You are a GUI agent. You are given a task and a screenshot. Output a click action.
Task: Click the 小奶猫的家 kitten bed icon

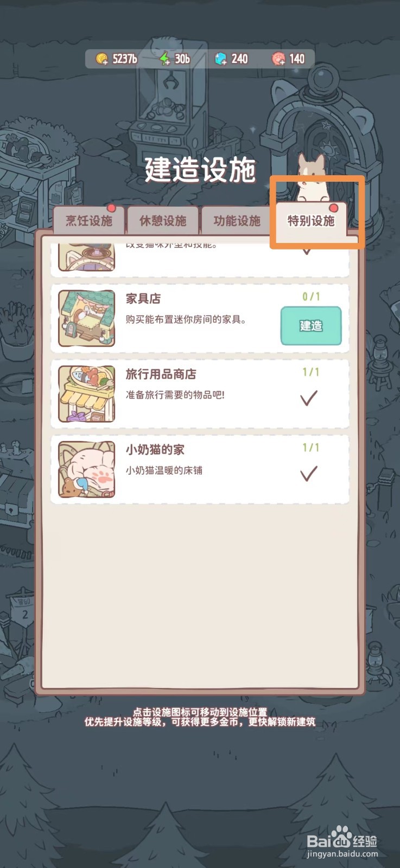(87, 469)
